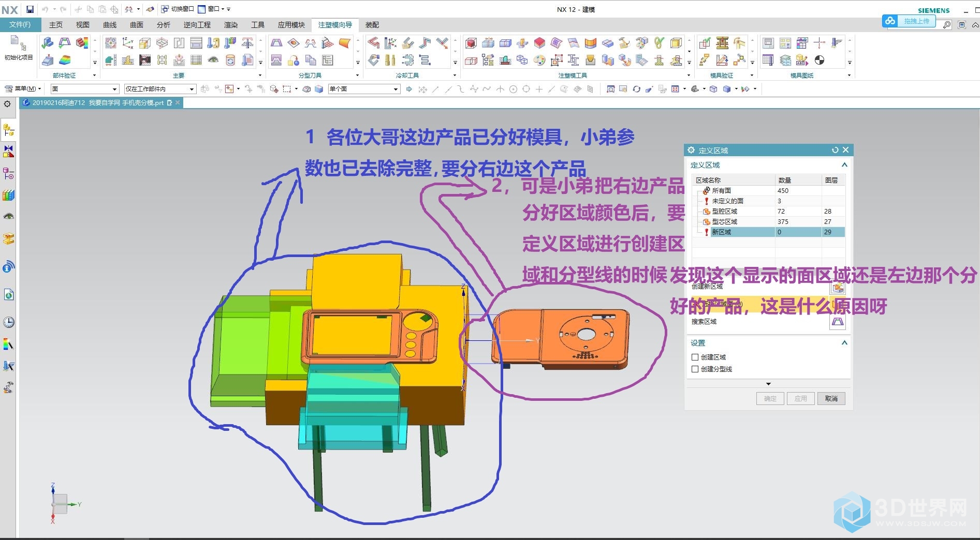Switch to the Analysis (分析) ribbon tab
This screenshot has width=980, height=540.
[164, 25]
